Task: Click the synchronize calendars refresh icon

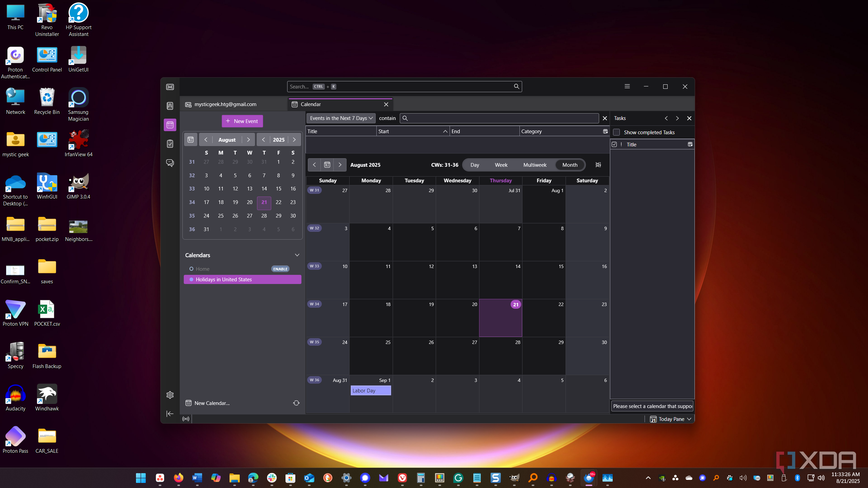Action: (296, 403)
